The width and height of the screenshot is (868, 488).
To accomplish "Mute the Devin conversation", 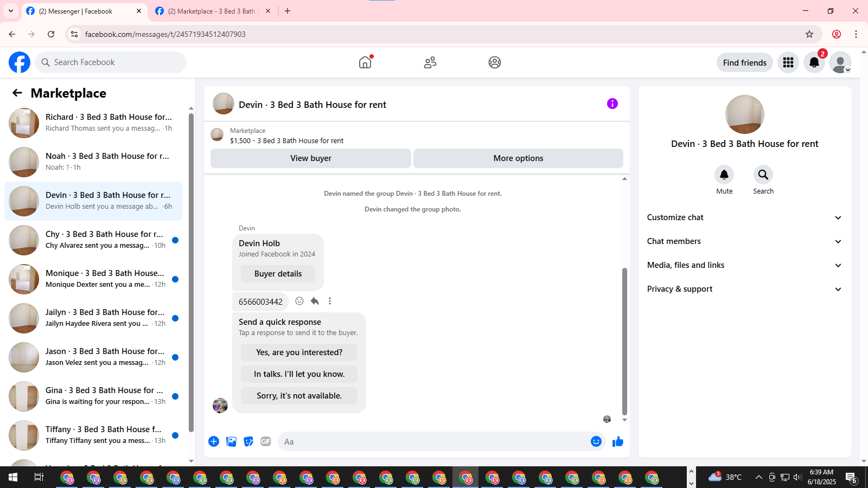I will 724,175.
